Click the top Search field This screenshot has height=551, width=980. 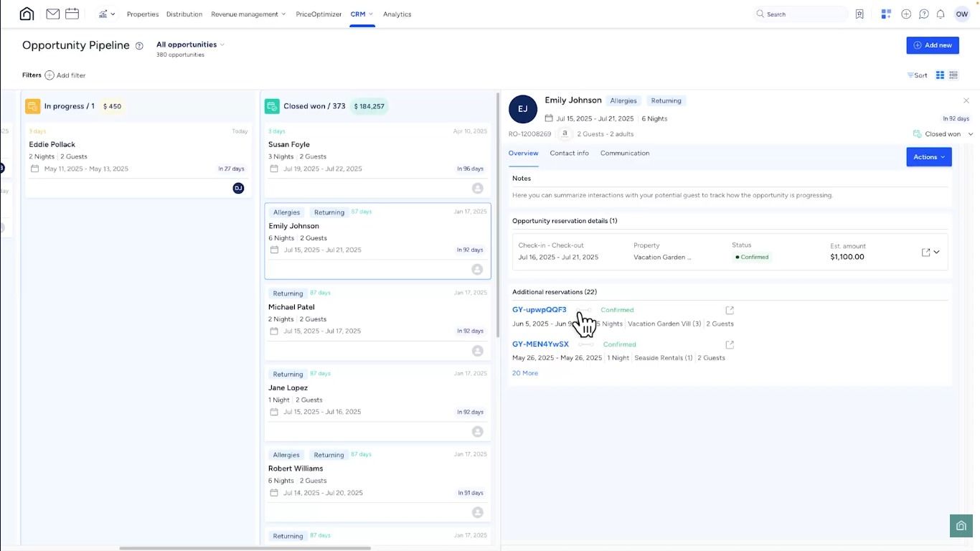pos(801,14)
